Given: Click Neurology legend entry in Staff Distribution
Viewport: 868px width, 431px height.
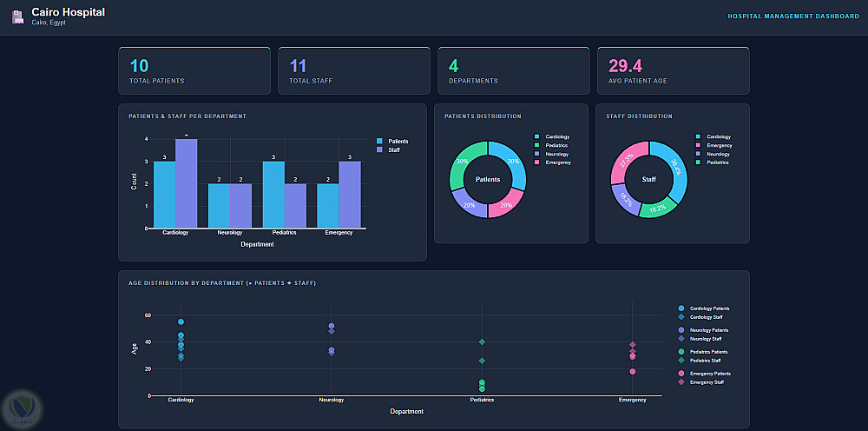Looking at the screenshot, I should point(713,154).
